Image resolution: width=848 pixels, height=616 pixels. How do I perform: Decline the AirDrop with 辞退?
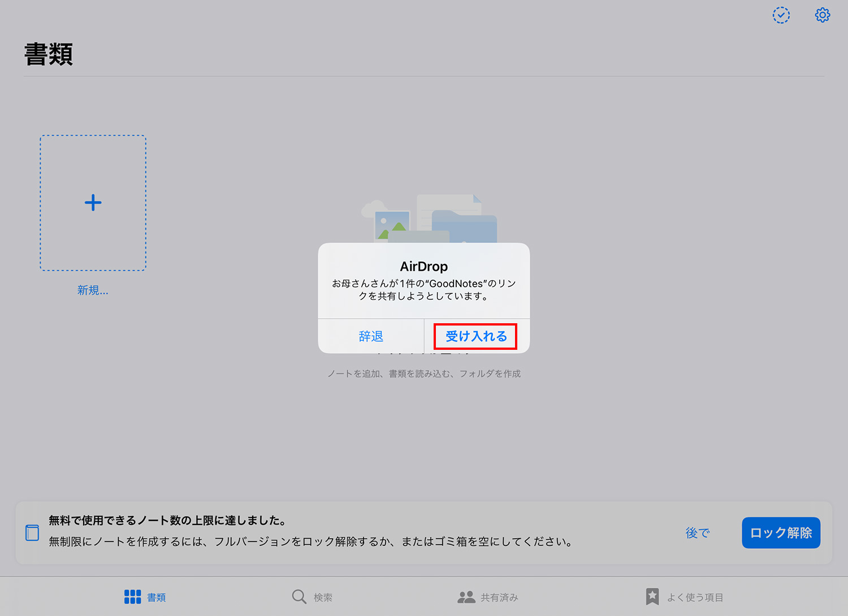(x=371, y=336)
